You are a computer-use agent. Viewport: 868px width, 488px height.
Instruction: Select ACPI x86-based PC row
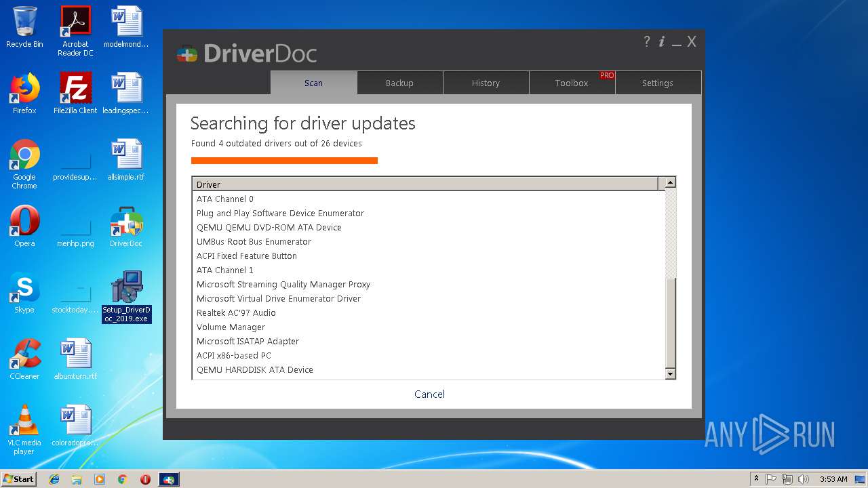pyautogui.click(x=428, y=355)
